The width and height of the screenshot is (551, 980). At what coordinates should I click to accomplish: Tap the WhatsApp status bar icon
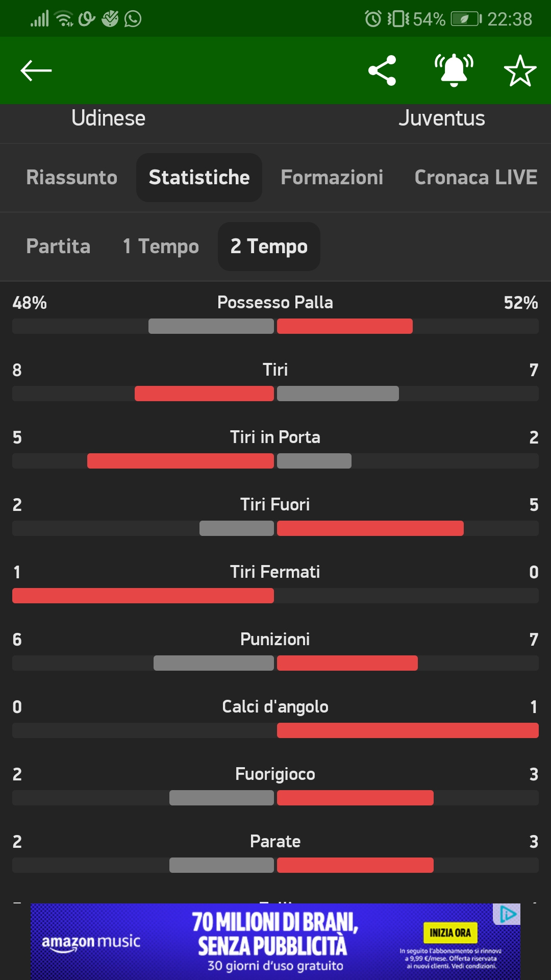coord(133,19)
